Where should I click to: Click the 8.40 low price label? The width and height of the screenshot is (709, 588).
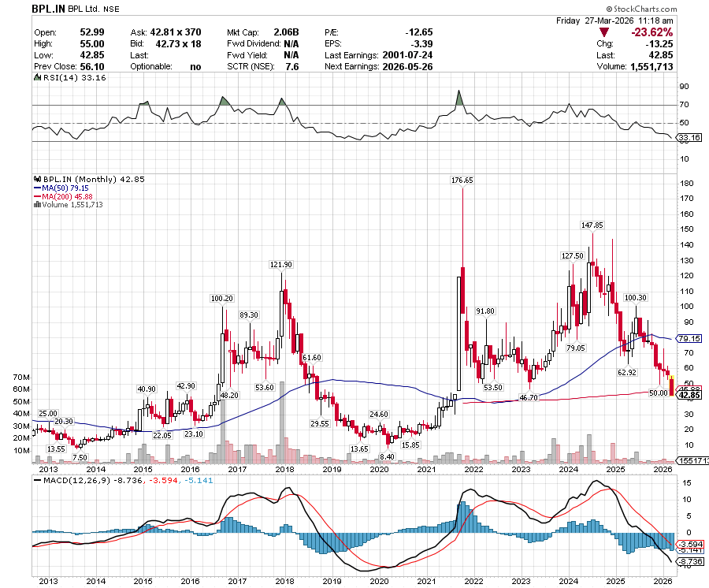[387, 456]
